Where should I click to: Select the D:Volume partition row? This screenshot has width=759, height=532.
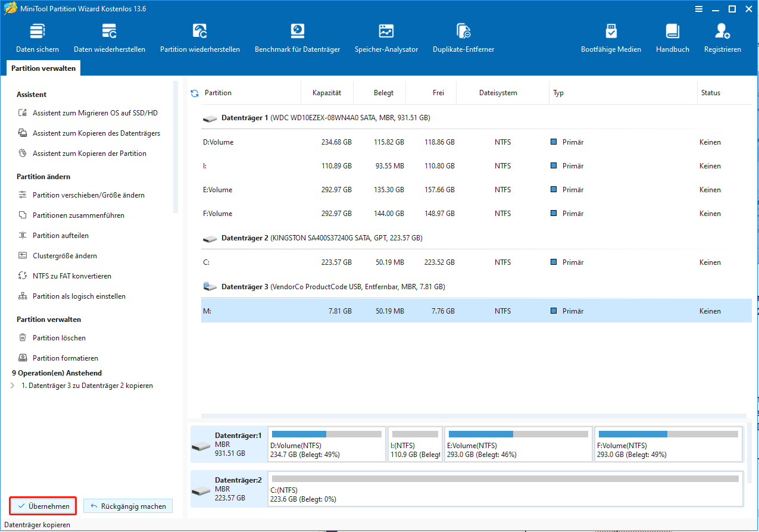(476, 142)
